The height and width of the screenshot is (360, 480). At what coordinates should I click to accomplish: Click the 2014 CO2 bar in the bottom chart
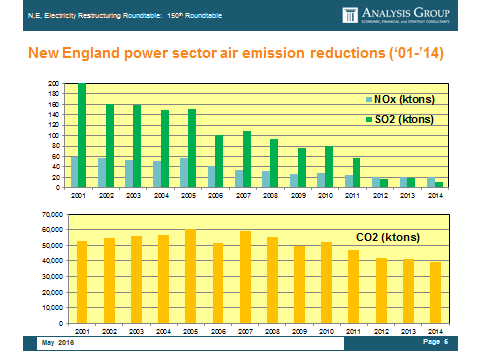[x=435, y=293]
